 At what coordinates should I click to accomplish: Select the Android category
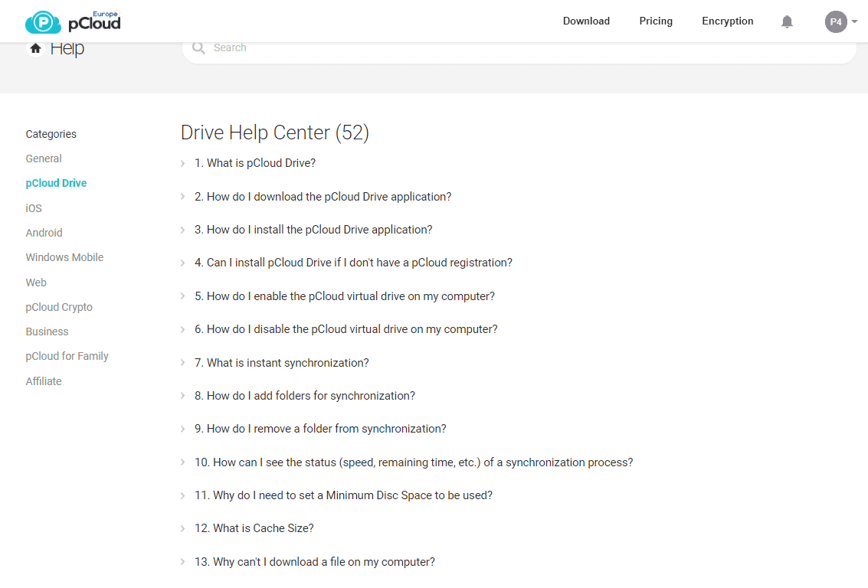(x=44, y=233)
